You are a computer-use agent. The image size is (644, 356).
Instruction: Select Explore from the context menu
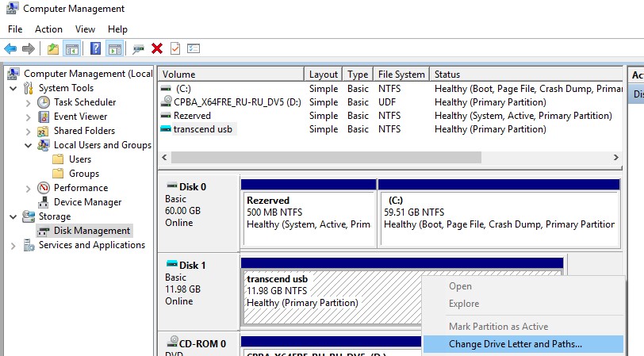click(x=464, y=304)
